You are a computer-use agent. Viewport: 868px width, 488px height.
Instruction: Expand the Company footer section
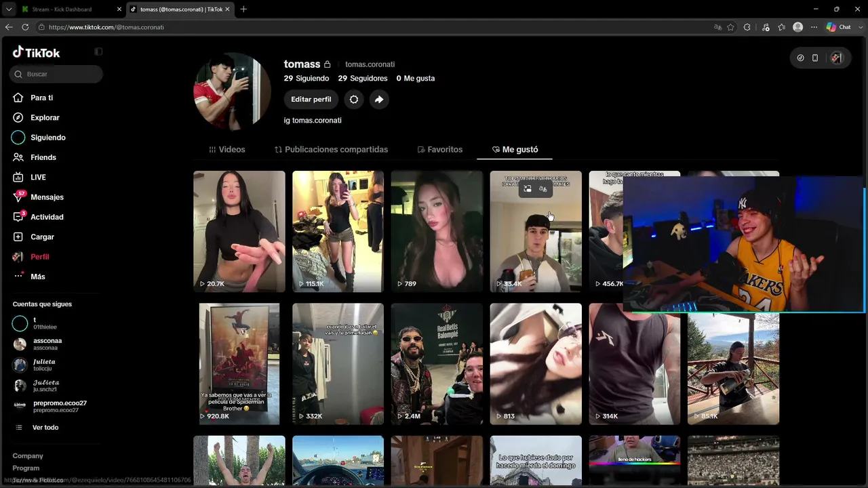(28, 456)
